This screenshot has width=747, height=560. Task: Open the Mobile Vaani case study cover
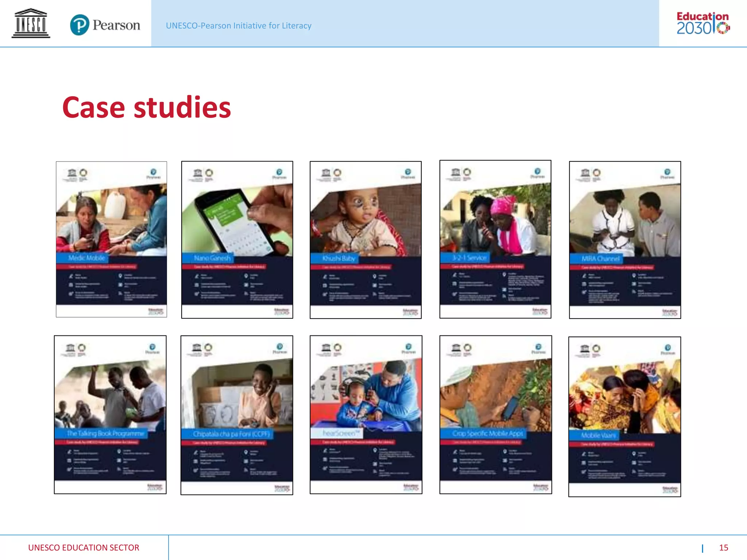pyautogui.click(x=624, y=416)
